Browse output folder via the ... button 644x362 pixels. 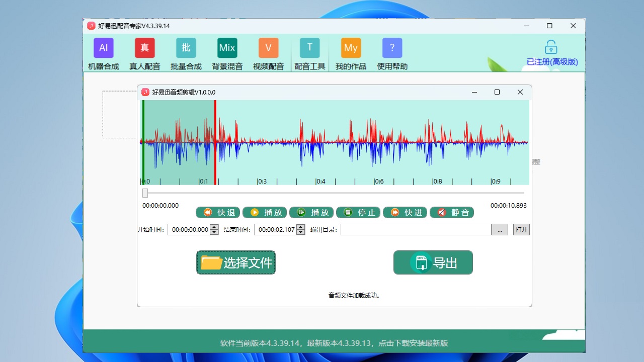499,229
